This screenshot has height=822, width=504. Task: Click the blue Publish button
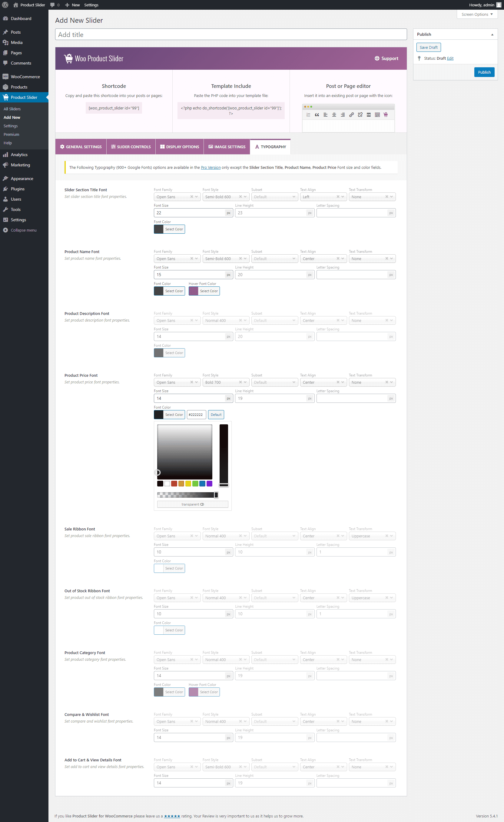click(x=484, y=72)
